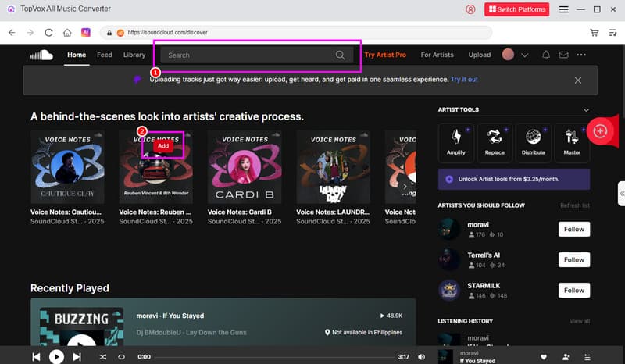
Task: Open the task list icon next to the cart
Action: [x=613, y=33]
